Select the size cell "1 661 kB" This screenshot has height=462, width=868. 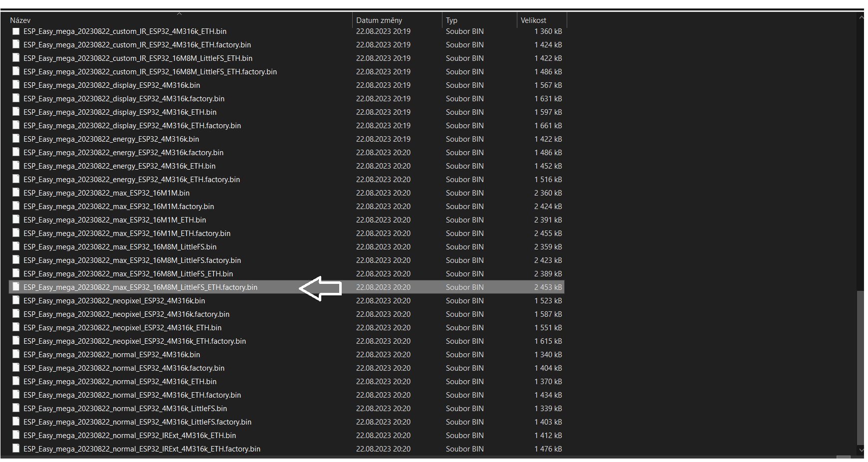click(548, 126)
